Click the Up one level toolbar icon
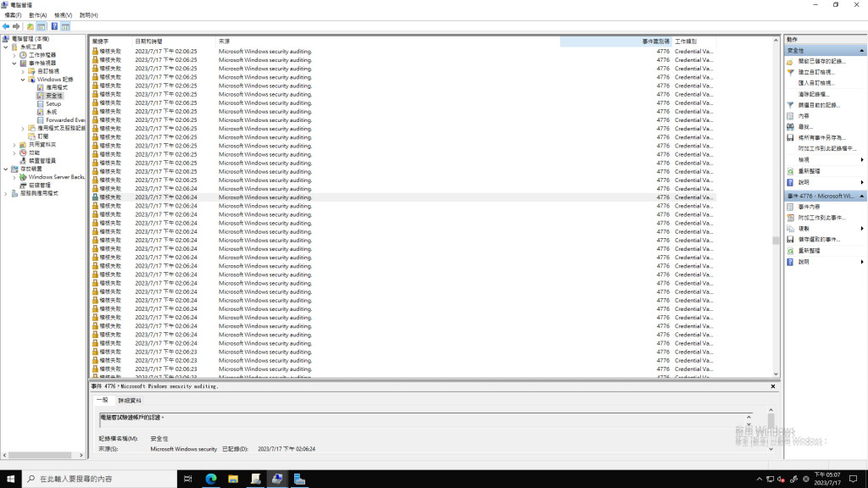The image size is (868, 488). 31,26
